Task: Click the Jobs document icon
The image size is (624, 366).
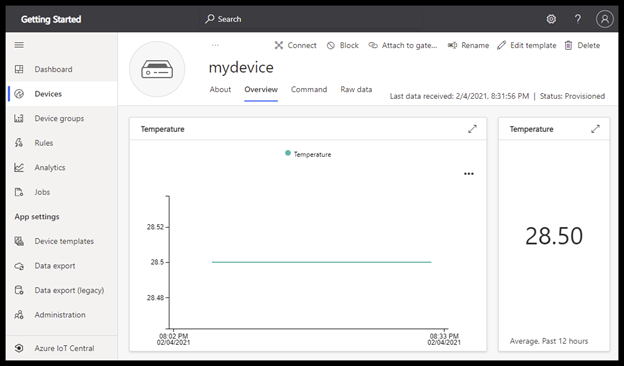Action: [19, 192]
